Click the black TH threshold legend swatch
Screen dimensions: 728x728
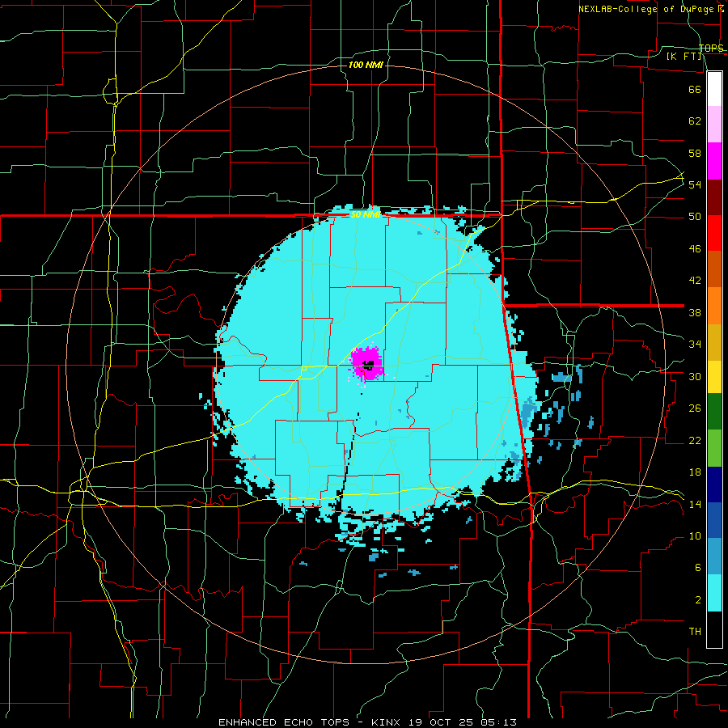point(714,629)
